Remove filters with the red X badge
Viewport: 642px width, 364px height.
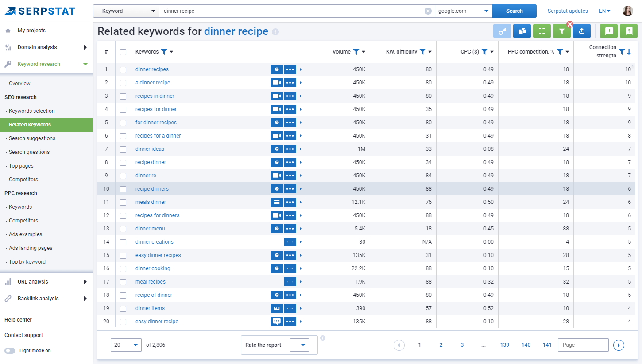coord(570,24)
